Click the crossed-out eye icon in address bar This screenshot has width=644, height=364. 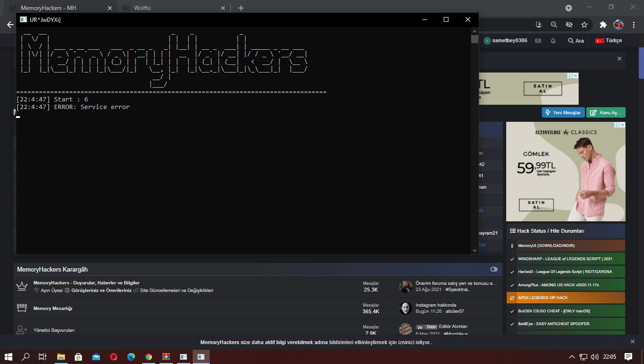(x=569, y=25)
